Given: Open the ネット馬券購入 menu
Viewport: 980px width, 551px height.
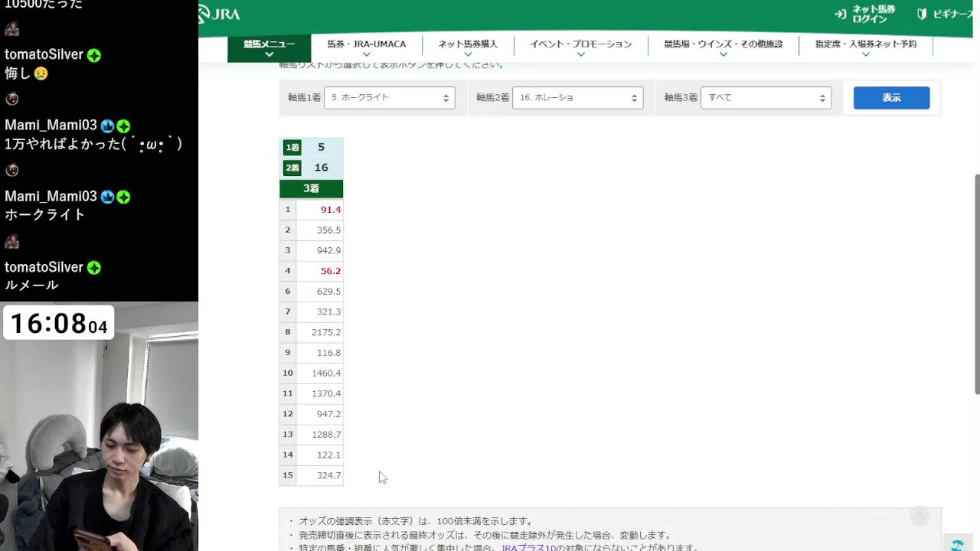Looking at the screenshot, I should click(468, 47).
